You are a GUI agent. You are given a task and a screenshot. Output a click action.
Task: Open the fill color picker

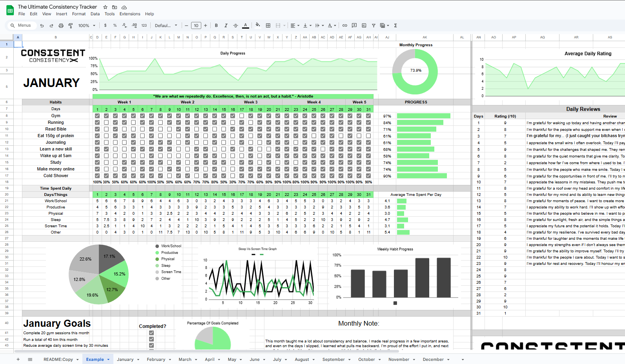[x=257, y=25]
